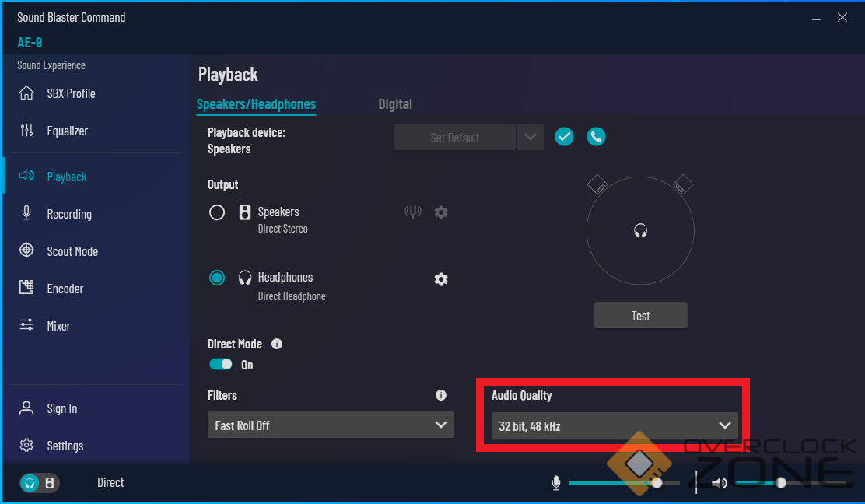
Task: Click the Headphones settings gear icon
Action: point(441,279)
